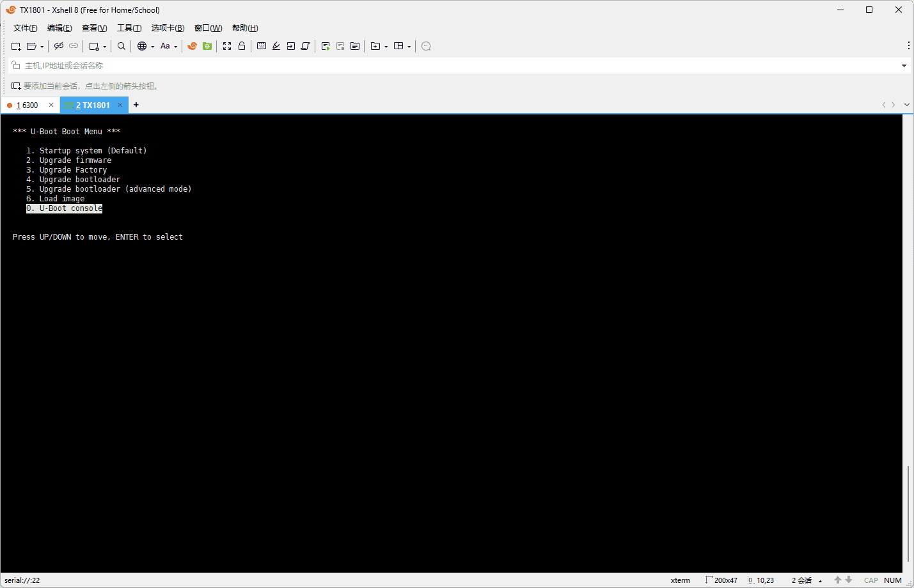Click the host address input field
Viewport: 914px width, 588px height.
[x=448, y=66]
